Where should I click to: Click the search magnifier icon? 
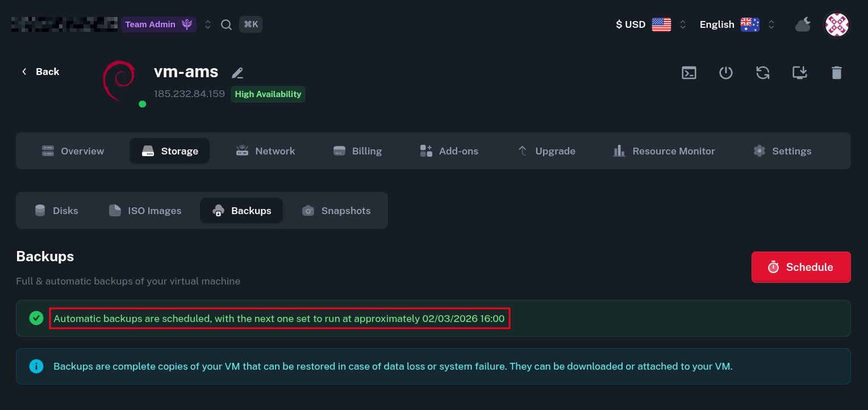click(x=226, y=24)
